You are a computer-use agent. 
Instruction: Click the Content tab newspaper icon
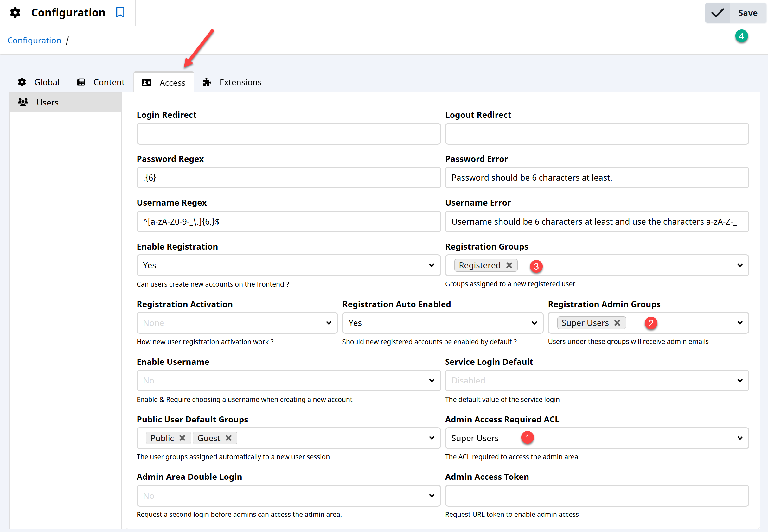tap(81, 82)
